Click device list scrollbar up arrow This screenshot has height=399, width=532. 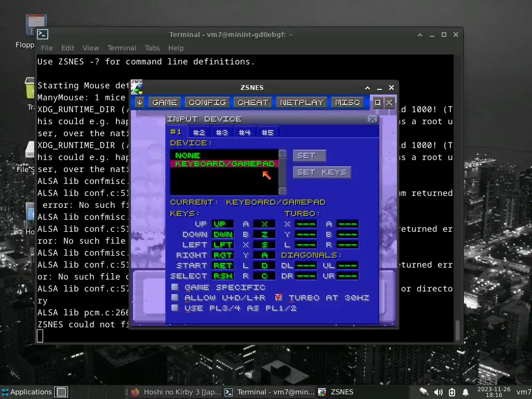pos(282,154)
